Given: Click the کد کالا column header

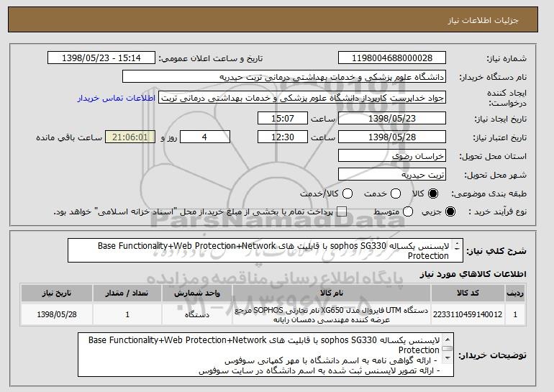Looking at the screenshot, I should point(468,293).
